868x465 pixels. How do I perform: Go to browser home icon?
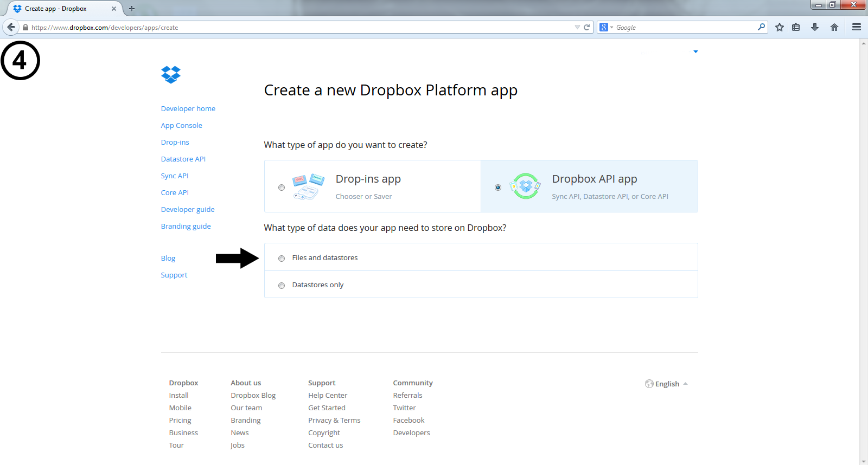pyautogui.click(x=834, y=27)
